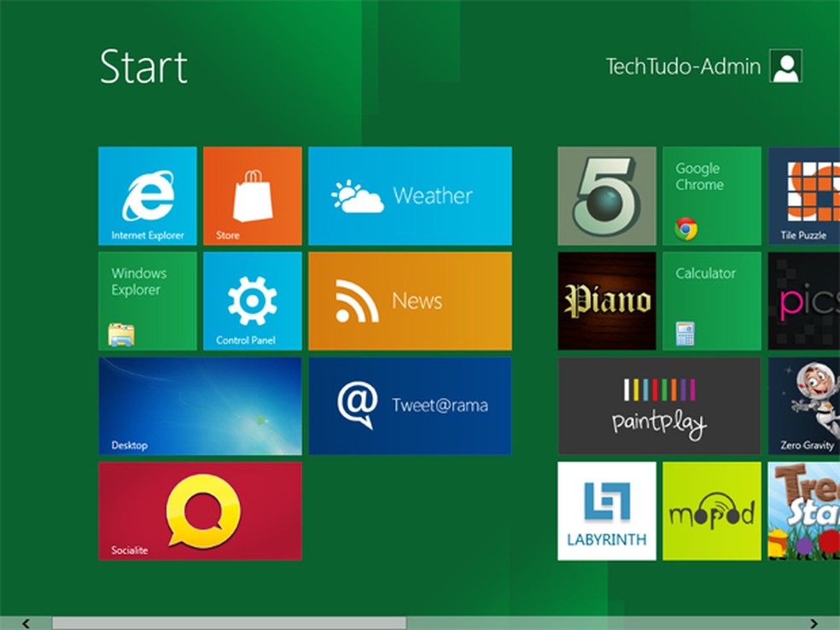Viewport: 840px width, 630px height.
Task: Click the horizontal scrollbar thumb
Action: coord(230,623)
